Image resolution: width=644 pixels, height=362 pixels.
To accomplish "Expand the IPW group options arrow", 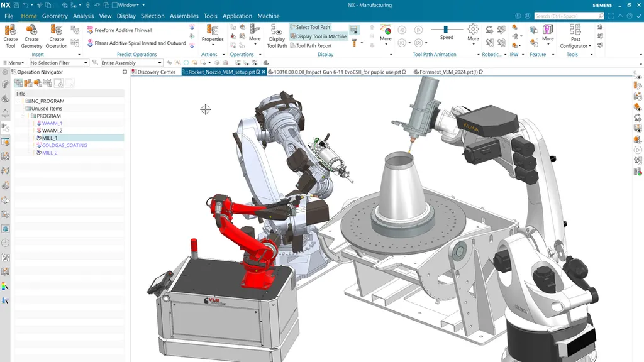I will point(523,55).
